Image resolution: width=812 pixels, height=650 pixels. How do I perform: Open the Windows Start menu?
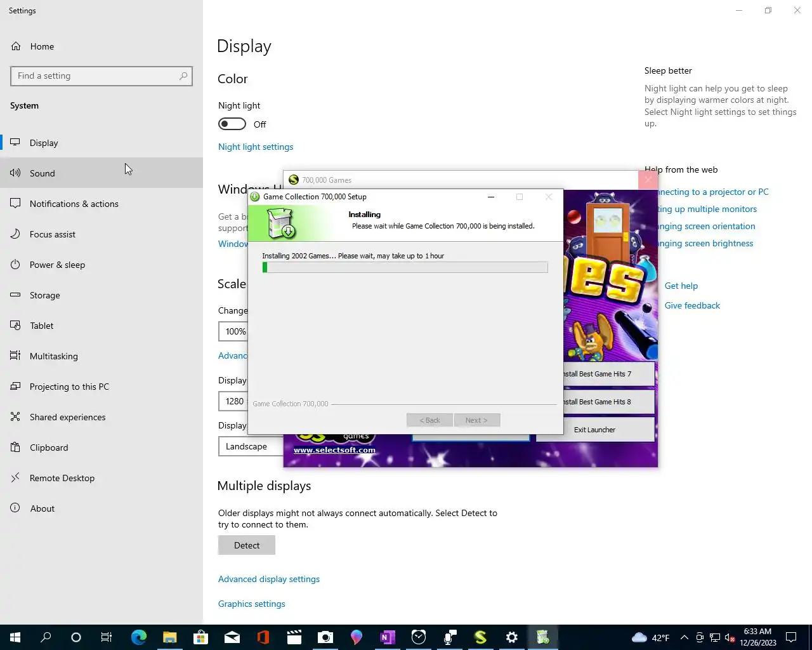[x=15, y=637]
